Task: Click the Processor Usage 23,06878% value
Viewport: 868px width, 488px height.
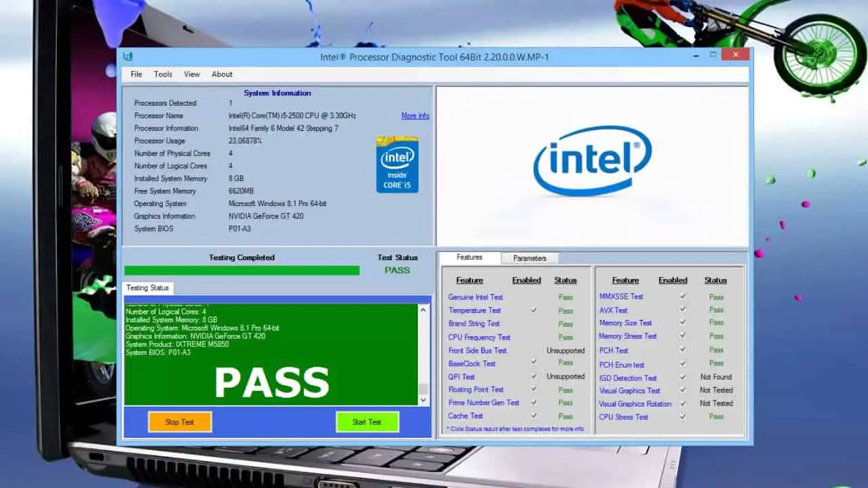Action: click(x=245, y=141)
